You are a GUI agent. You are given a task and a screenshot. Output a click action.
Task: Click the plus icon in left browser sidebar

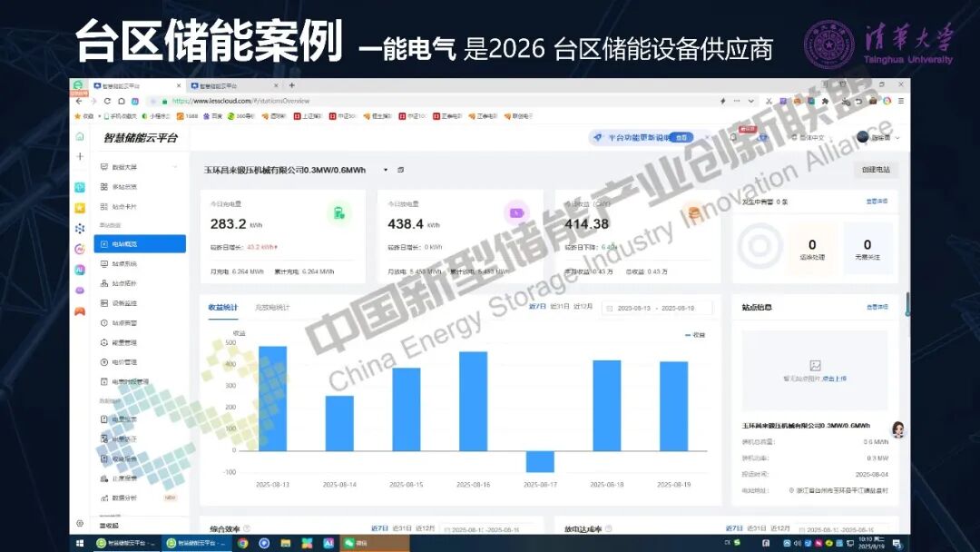tap(79, 156)
